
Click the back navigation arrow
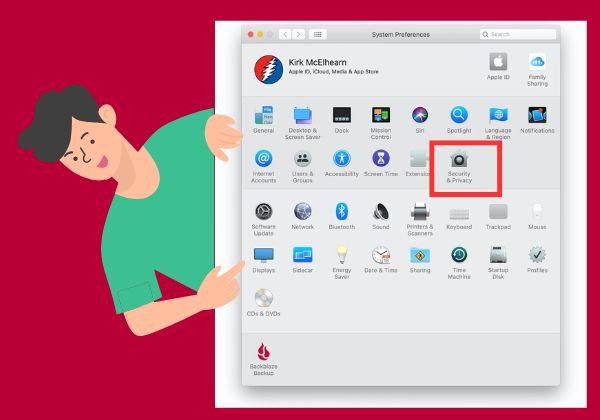[x=285, y=34]
